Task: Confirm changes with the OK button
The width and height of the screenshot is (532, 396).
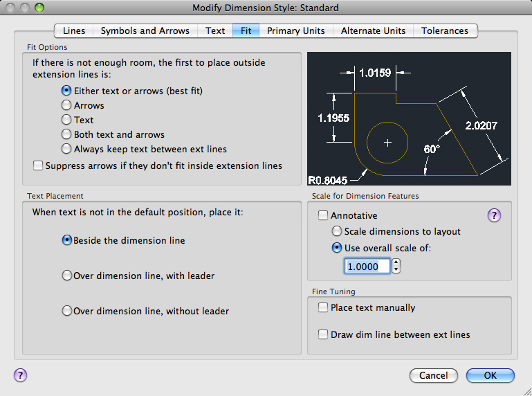Action: click(x=490, y=375)
